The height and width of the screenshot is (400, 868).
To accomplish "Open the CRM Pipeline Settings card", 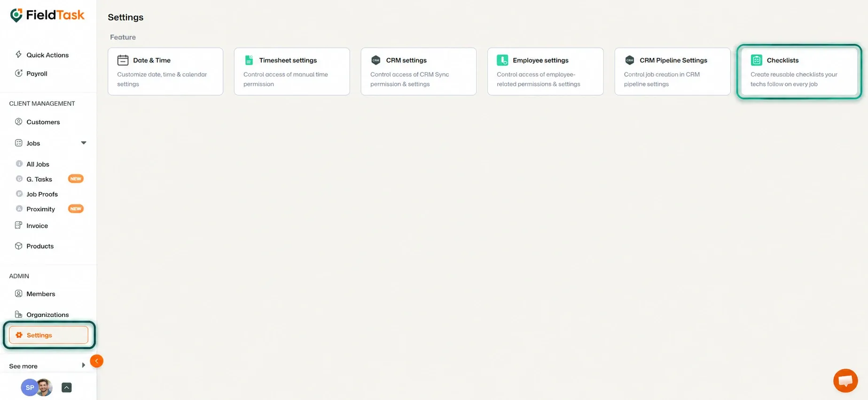I will click(673, 71).
